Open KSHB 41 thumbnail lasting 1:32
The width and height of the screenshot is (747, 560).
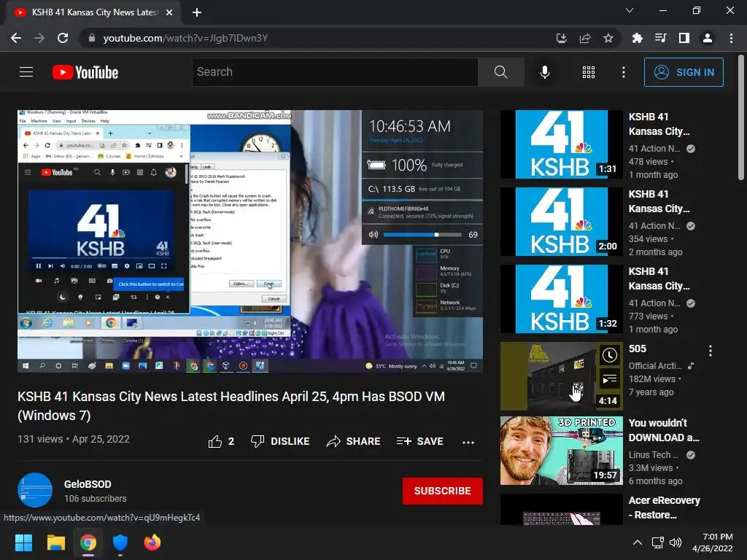(561, 298)
